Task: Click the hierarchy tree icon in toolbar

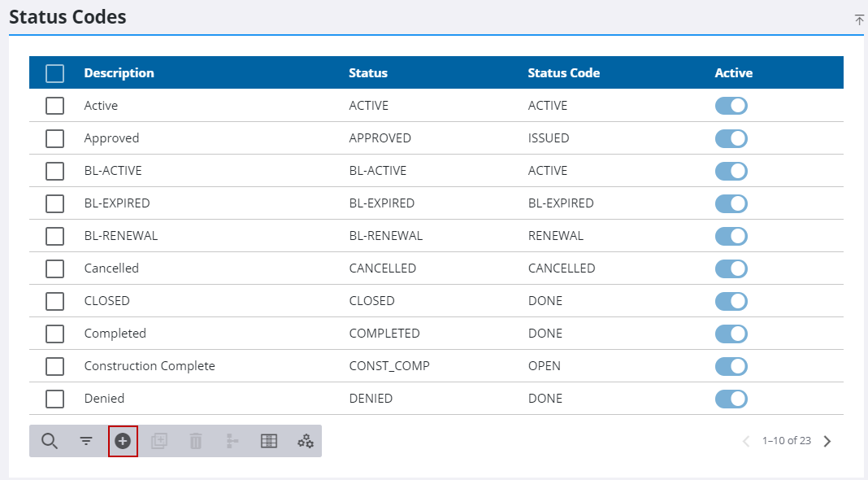Action: point(232,441)
